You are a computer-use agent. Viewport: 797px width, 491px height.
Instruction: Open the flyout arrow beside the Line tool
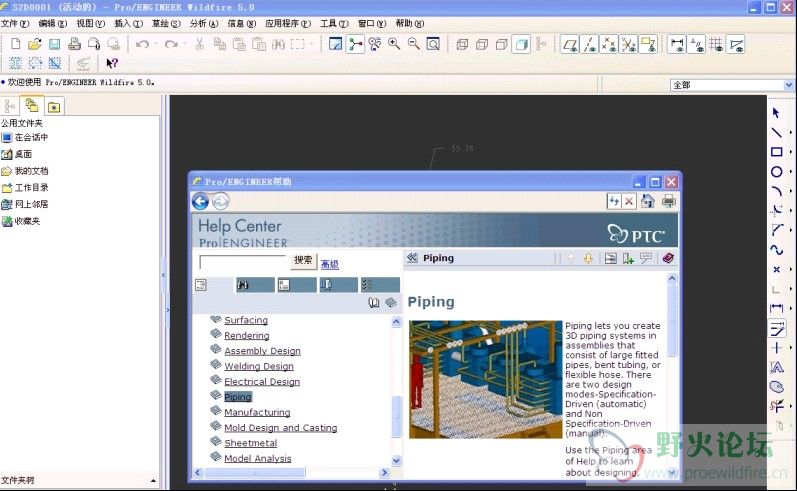[790, 132]
